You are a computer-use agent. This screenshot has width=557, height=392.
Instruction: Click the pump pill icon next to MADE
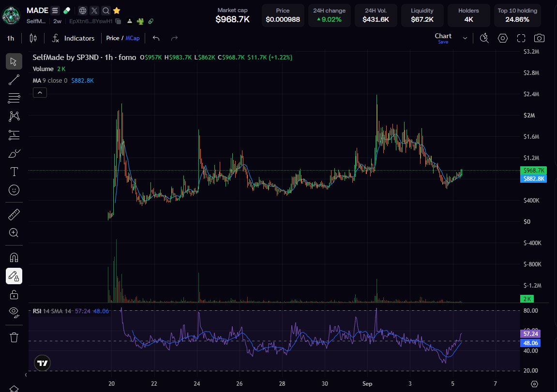(67, 10)
